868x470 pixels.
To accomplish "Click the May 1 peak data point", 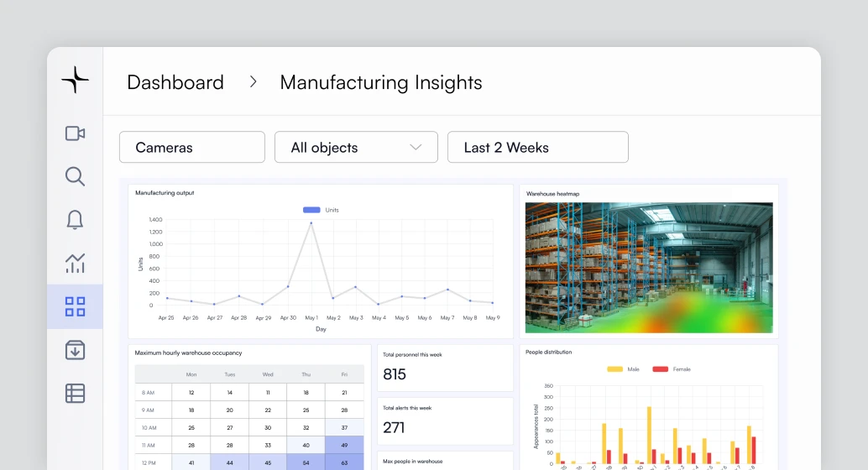I will point(311,223).
